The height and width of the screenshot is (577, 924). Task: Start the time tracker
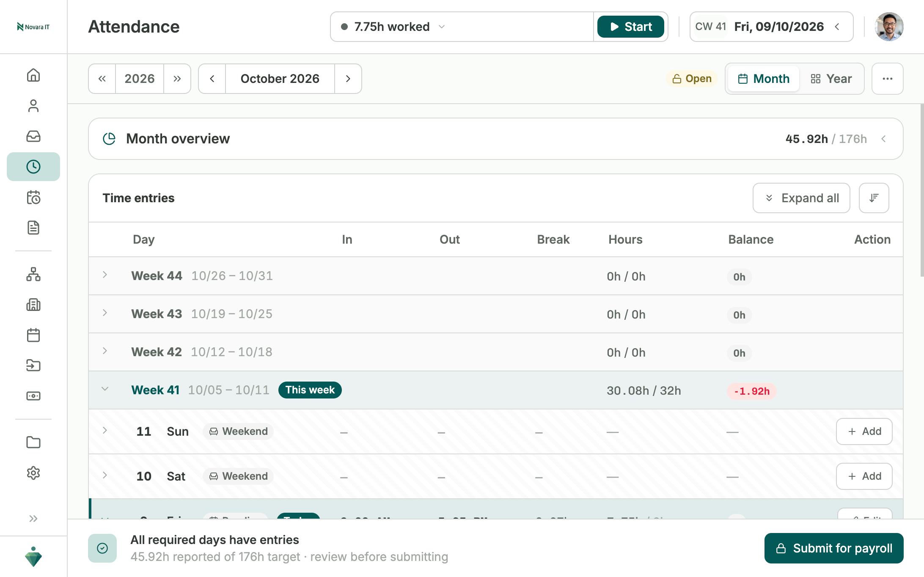(x=631, y=27)
